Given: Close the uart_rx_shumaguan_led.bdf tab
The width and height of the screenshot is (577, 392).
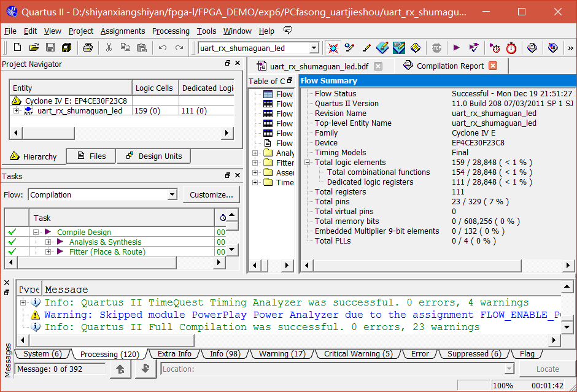Looking at the screenshot, I should tap(378, 66).
